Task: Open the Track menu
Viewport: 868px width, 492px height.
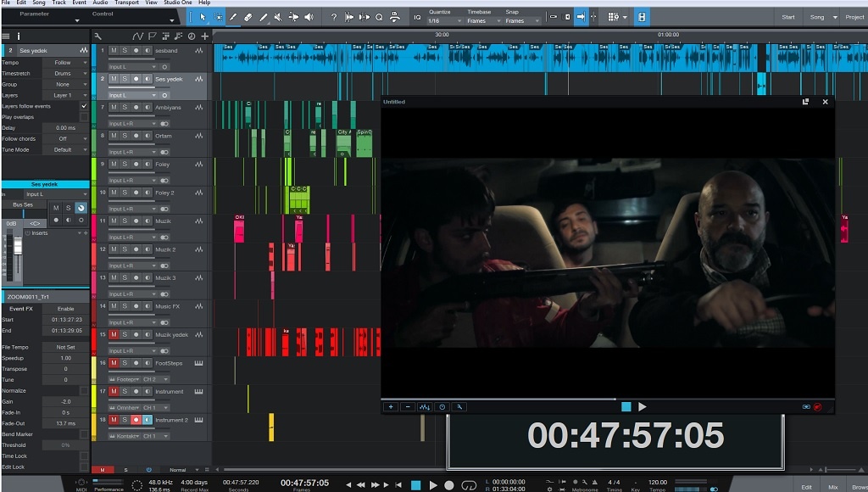Action: click(x=59, y=3)
